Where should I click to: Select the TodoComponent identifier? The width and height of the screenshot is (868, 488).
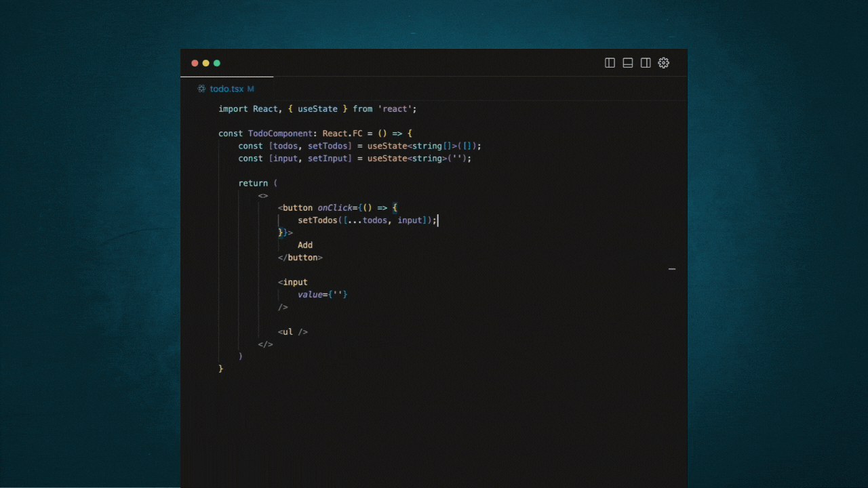click(x=280, y=133)
